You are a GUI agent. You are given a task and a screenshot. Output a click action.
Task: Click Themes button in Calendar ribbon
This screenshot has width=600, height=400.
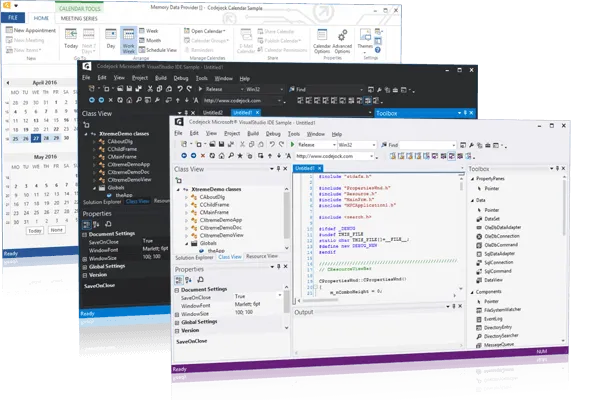(365, 40)
